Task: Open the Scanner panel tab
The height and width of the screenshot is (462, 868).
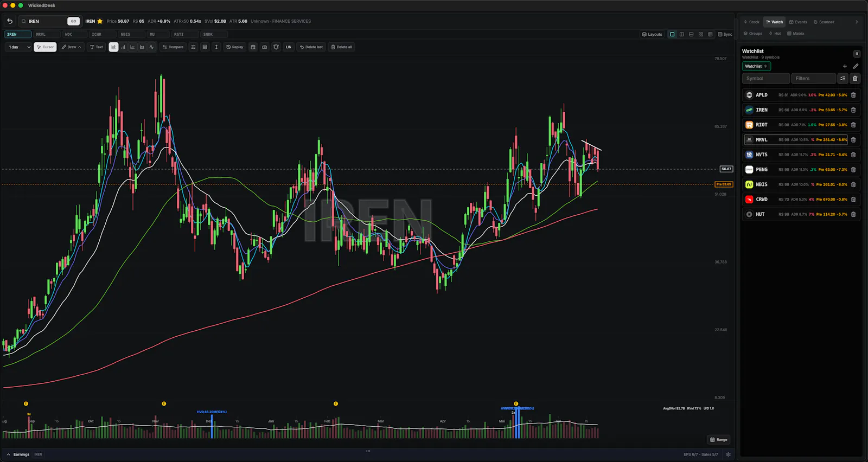Action: [824, 22]
